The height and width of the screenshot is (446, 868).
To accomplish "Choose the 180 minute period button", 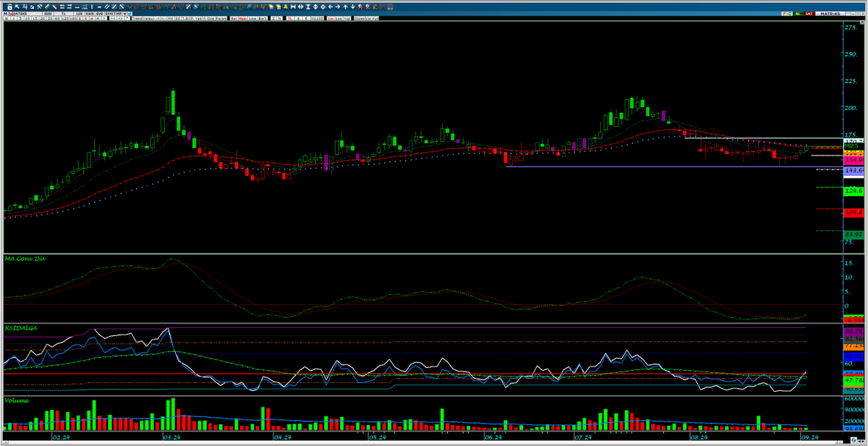I will click(73, 18).
